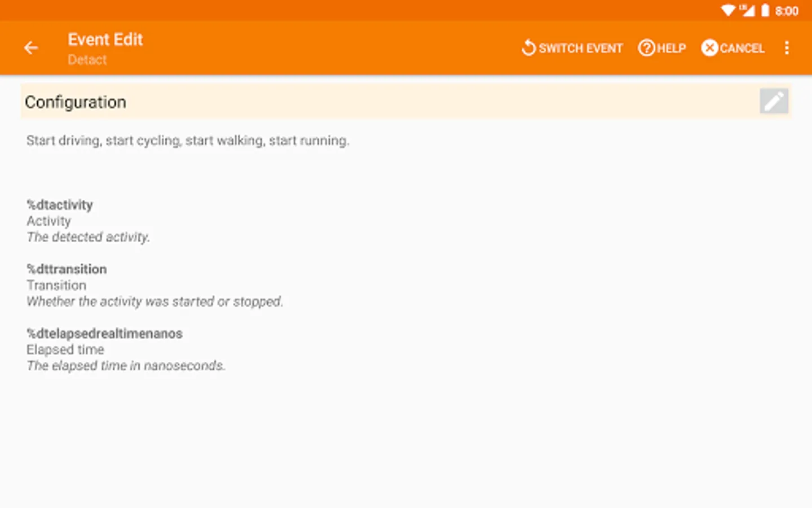Tap the 'Start driving, start cycling' configuration text
This screenshot has height=508, width=812.
pos(188,141)
